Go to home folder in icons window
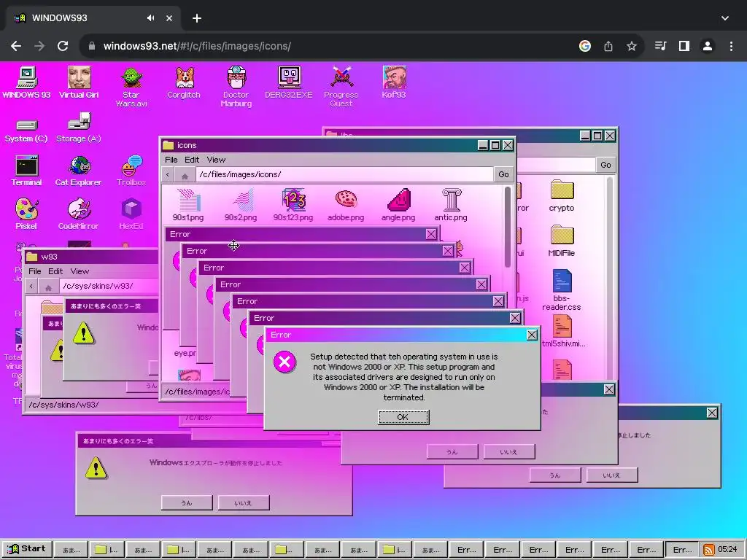This screenshot has height=560, width=747. pyautogui.click(x=185, y=175)
